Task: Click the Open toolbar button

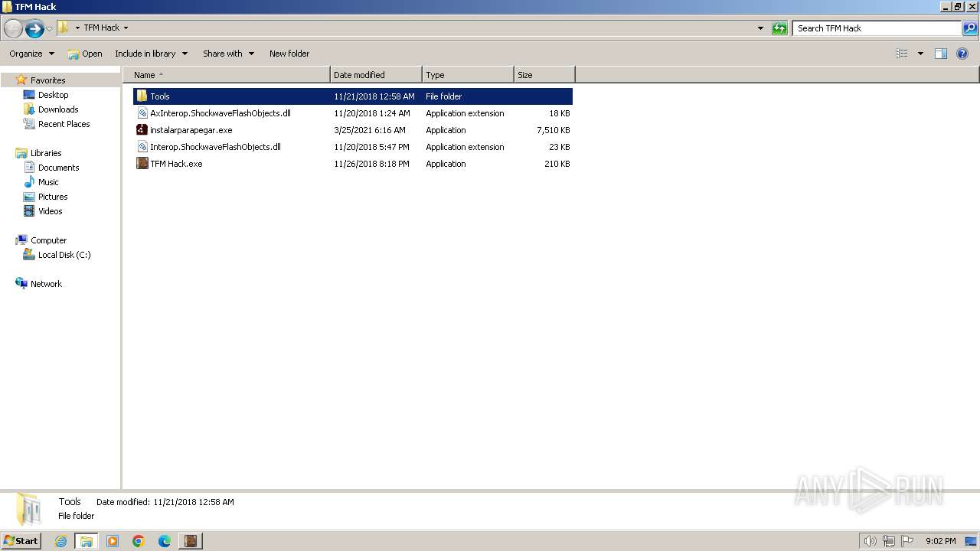Action: 84,54
